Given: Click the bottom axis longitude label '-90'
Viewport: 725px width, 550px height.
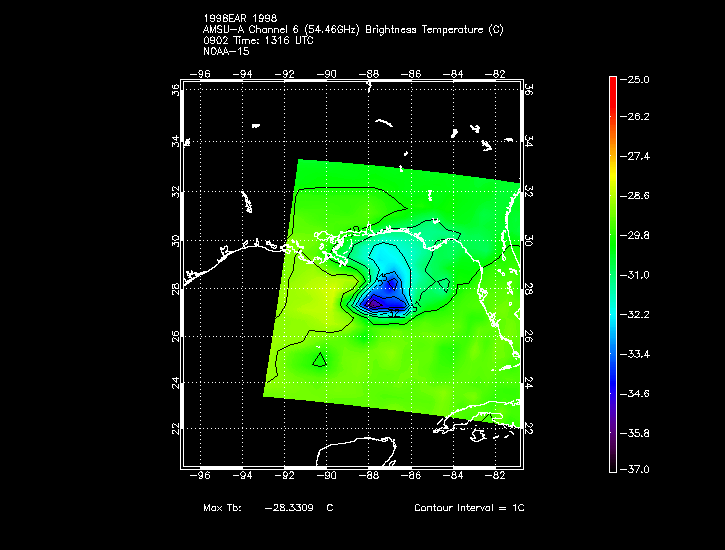Looking at the screenshot, I should point(326,476).
